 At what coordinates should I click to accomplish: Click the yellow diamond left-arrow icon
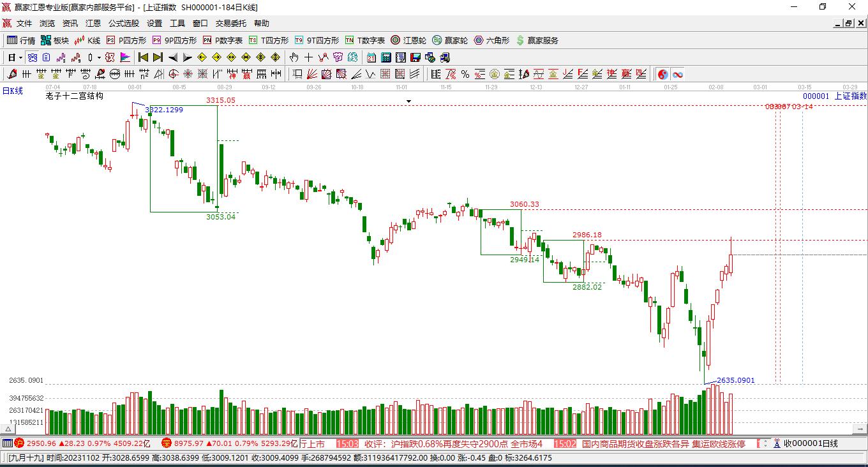click(x=202, y=57)
